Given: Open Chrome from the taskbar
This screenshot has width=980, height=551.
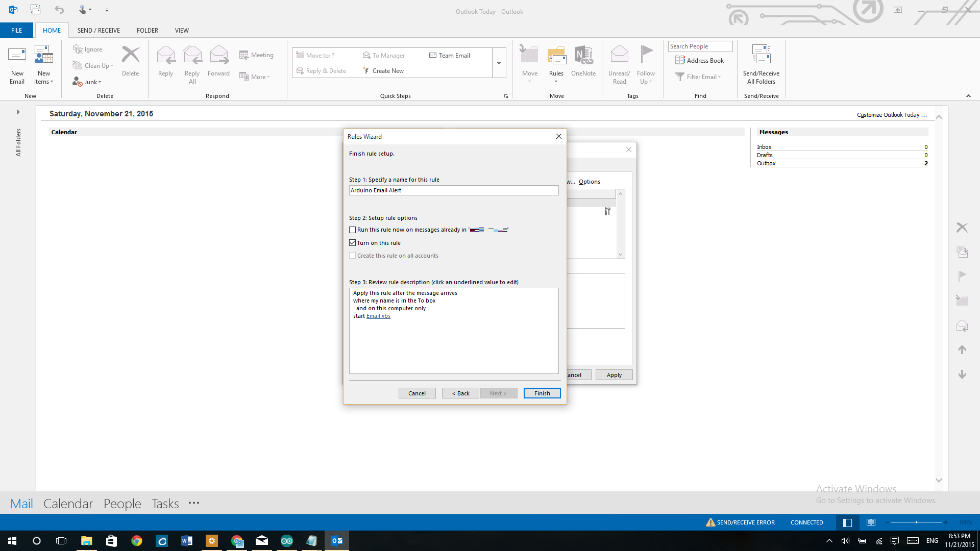Looking at the screenshot, I should 136,541.
